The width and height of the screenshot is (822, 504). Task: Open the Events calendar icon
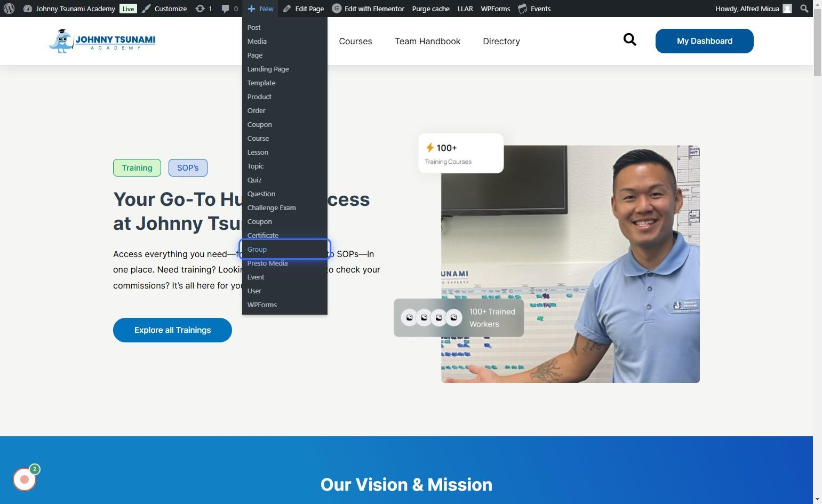523,9
